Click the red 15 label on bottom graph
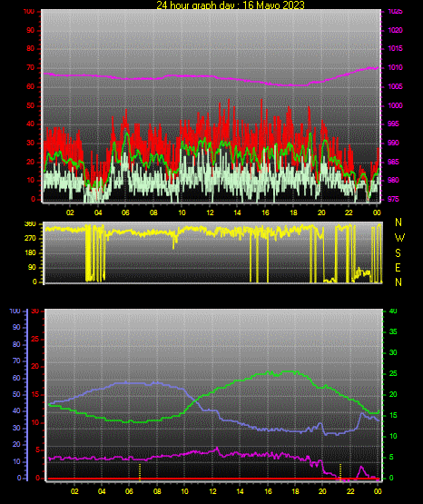 click(x=35, y=394)
